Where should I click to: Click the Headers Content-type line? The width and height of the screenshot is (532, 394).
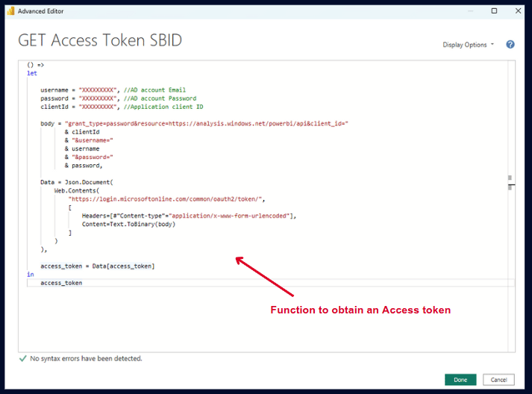189,216
